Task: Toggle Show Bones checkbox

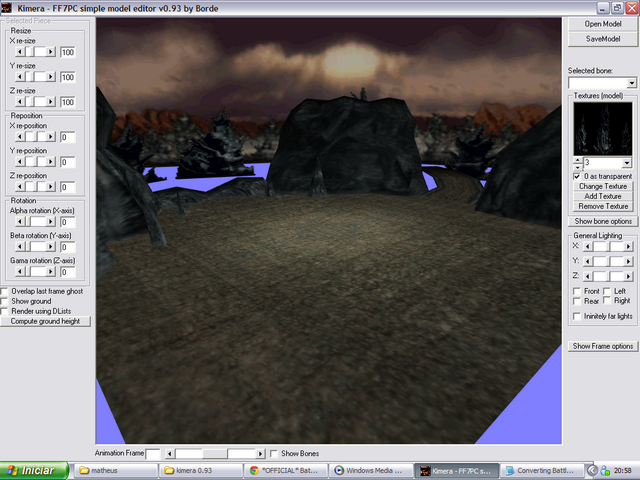Action: tap(274, 453)
